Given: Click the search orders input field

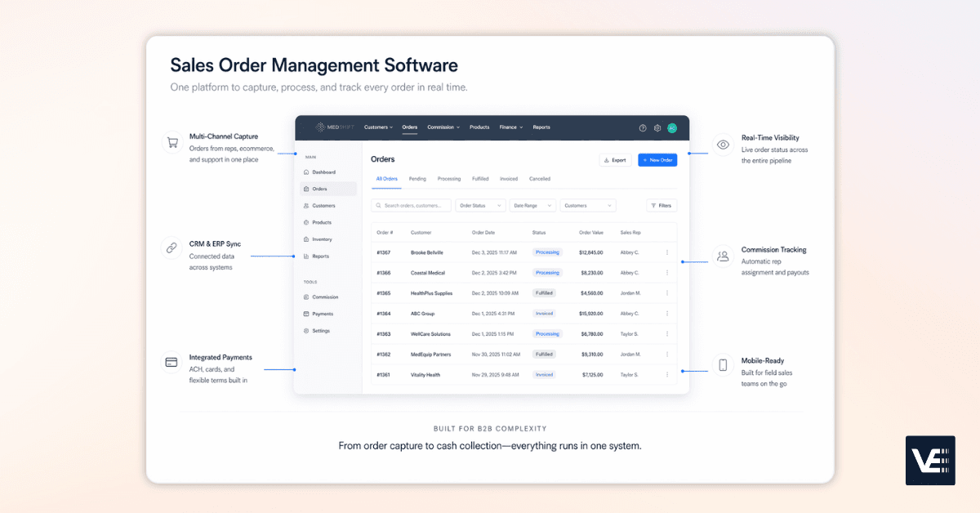Looking at the screenshot, I should click(411, 205).
